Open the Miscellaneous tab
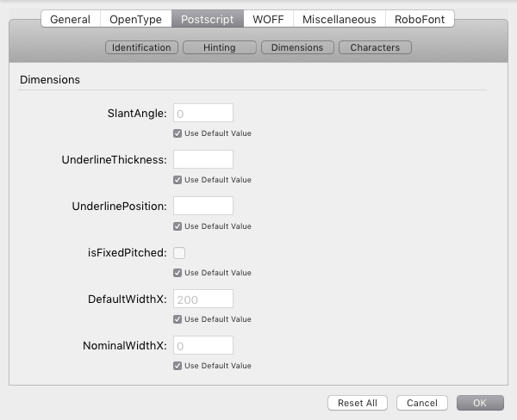 339,19
